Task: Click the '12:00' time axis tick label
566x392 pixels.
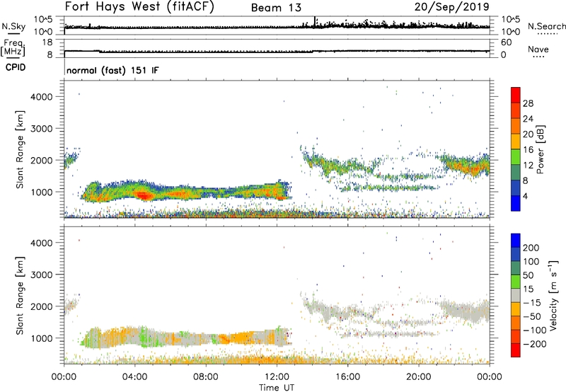Action: coord(277,377)
